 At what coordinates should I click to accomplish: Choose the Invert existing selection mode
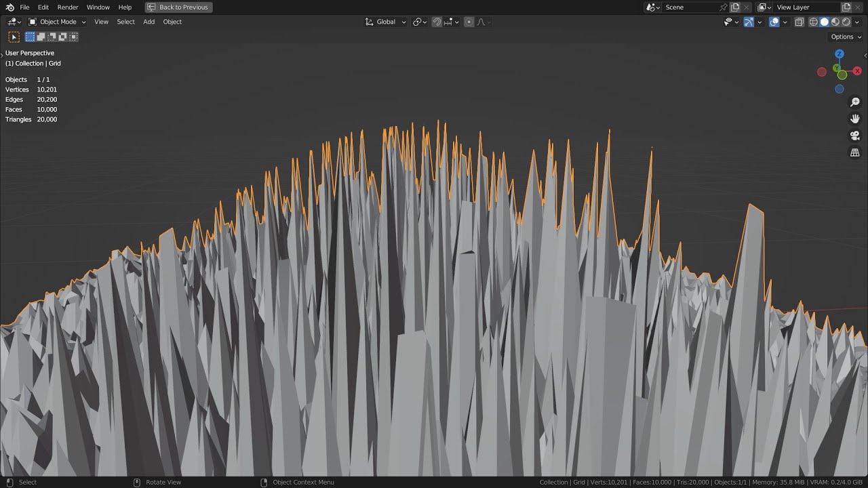[62, 37]
